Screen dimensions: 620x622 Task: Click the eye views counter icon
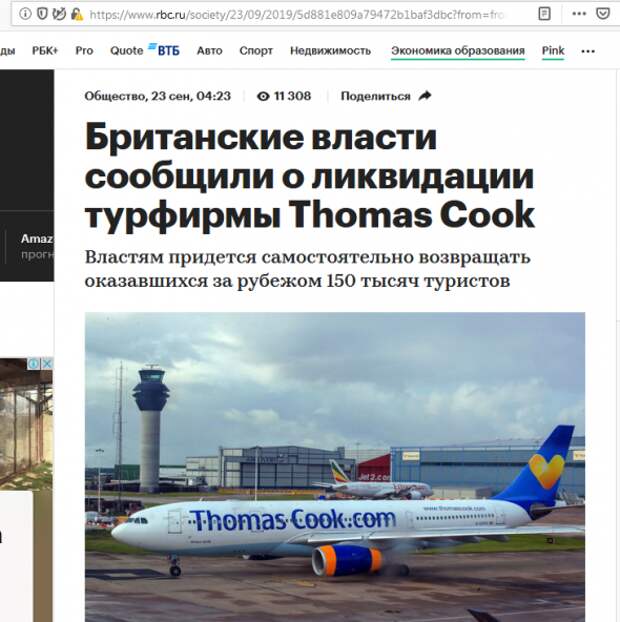click(x=263, y=96)
